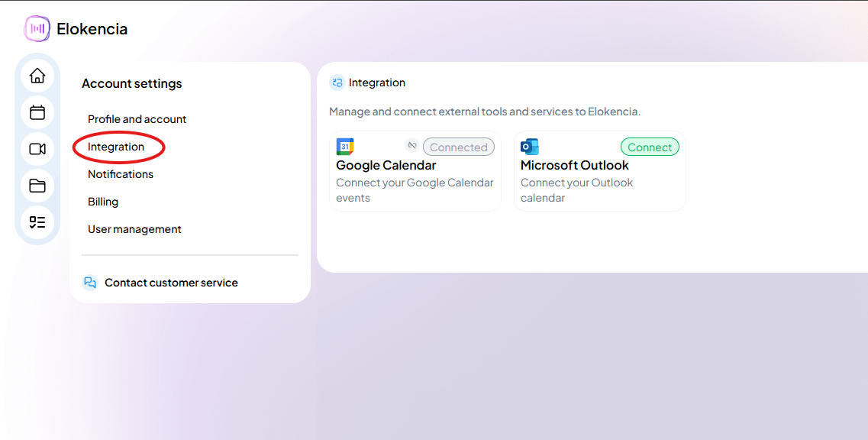Open the video recordings icon in the sidebar

tap(37, 149)
